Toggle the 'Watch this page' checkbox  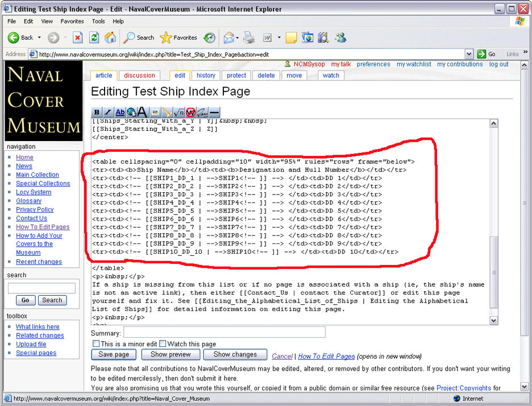[163, 343]
